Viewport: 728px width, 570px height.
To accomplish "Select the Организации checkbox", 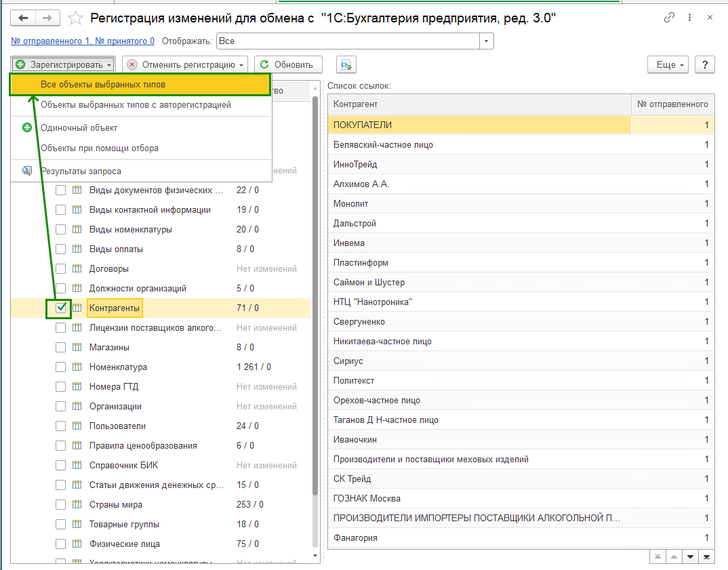I will [60, 406].
